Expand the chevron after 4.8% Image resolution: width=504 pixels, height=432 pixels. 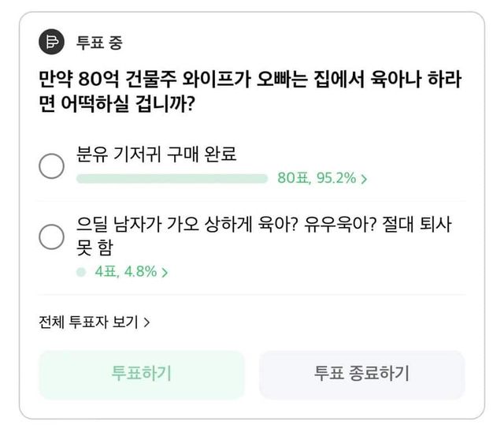165,273
